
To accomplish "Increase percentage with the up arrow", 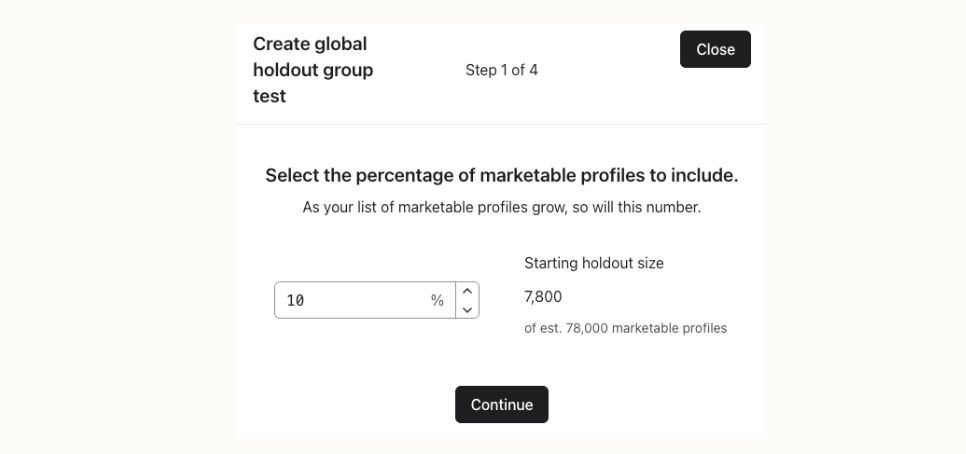I will (467, 291).
